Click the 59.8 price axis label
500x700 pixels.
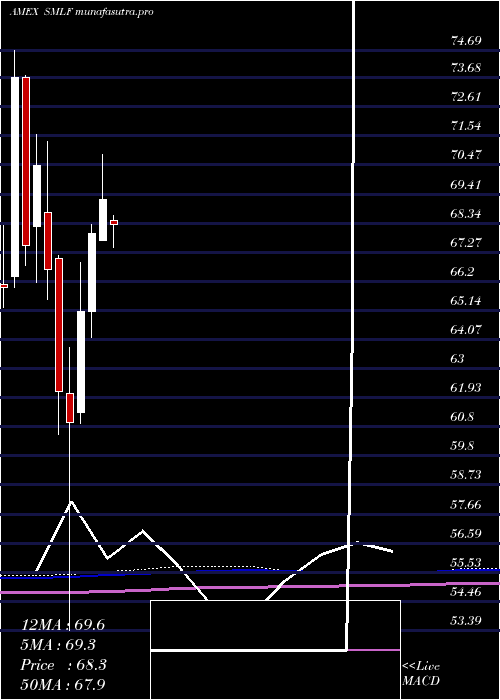(x=463, y=446)
